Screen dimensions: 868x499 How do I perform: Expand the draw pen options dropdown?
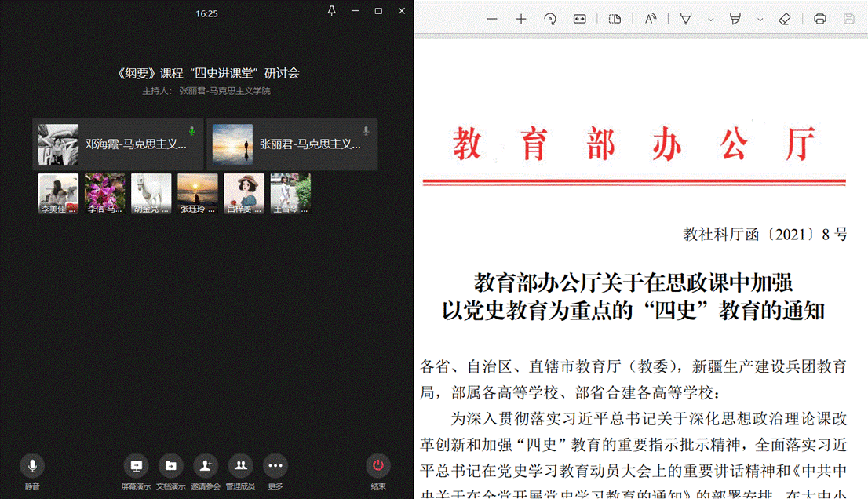711,19
